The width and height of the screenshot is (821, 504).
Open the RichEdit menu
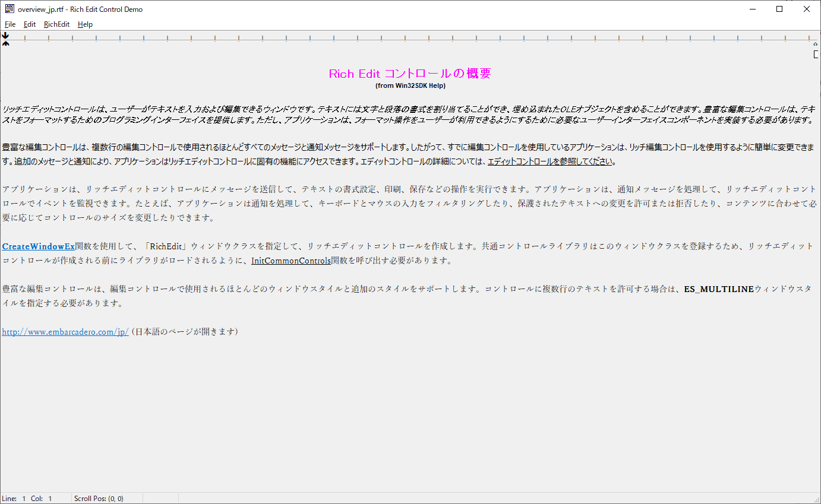(x=56, y=24)
